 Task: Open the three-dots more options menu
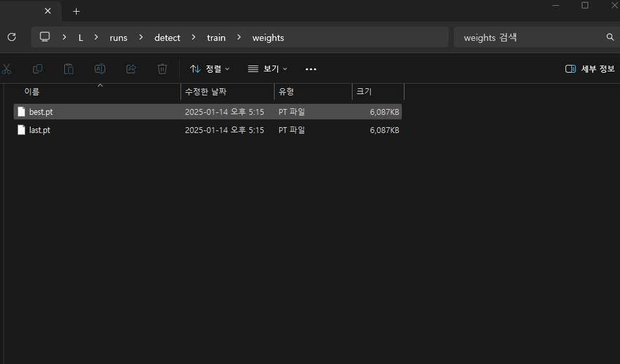tap(311, 69)
